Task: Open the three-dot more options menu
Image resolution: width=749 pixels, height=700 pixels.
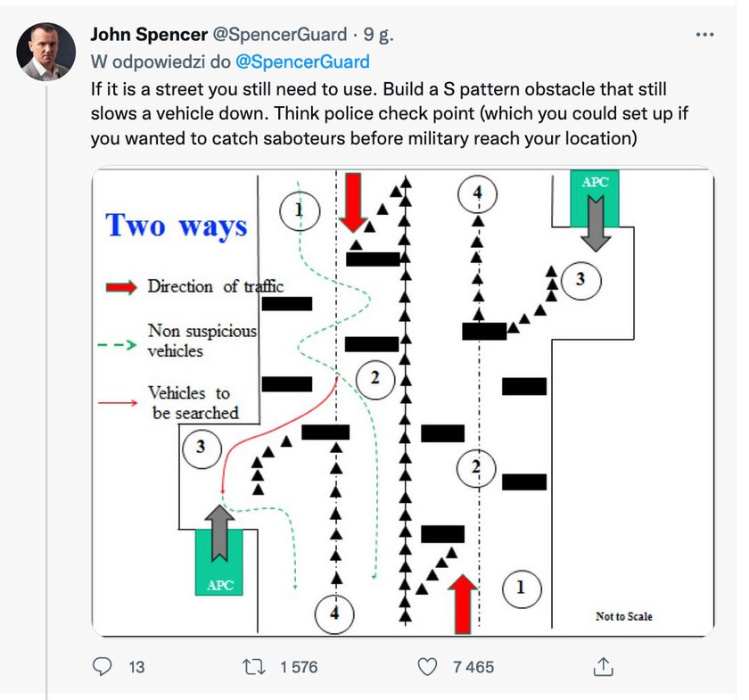Action: 704,35
